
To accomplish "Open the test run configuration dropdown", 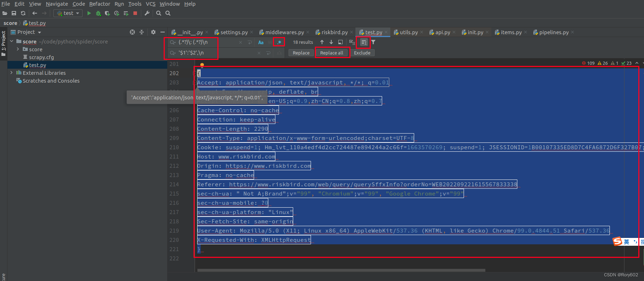I will point(68,13).
